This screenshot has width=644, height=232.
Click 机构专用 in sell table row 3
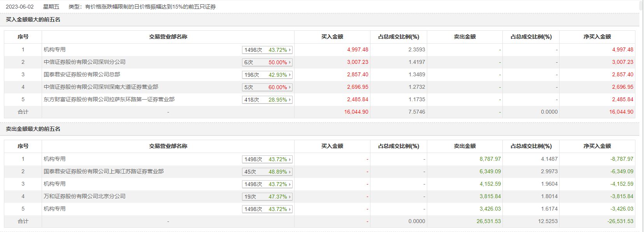(x=54, y=184)
